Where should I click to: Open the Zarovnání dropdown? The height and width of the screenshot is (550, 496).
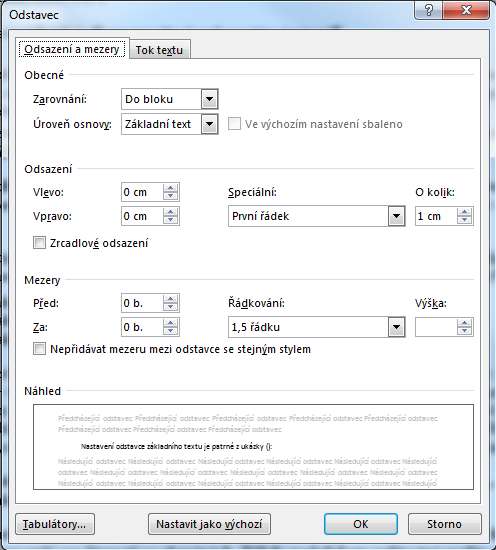coord(209,99)
